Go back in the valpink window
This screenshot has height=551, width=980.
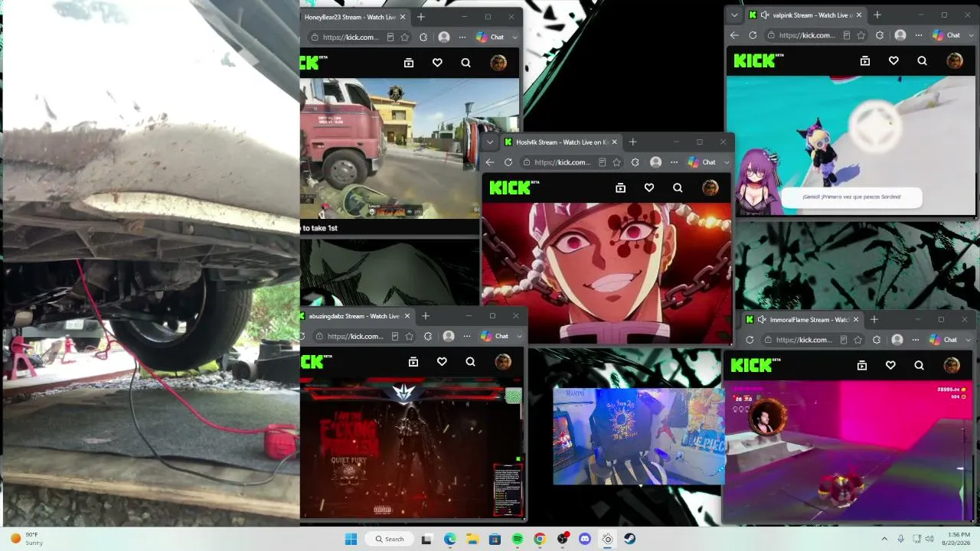point(734,35)
